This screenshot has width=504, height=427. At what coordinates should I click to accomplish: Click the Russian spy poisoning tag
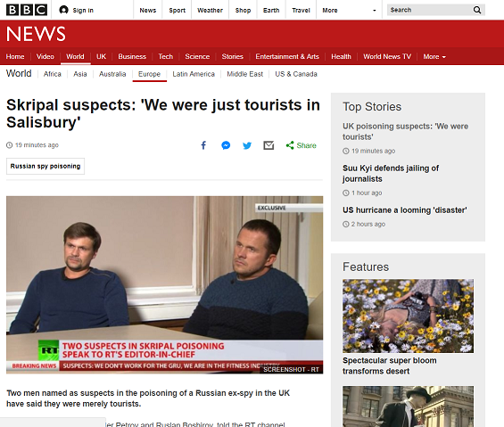coord(45,166)
